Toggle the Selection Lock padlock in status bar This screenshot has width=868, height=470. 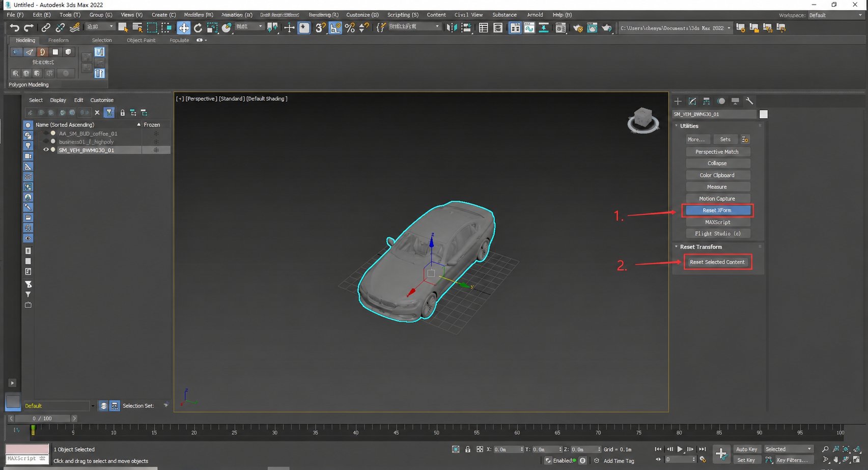pos(467,449)
